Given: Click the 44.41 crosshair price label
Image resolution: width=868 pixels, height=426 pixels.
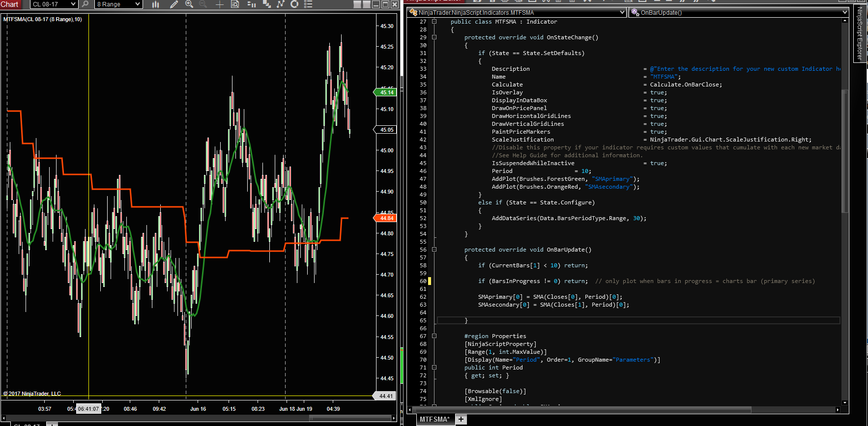Looking at the screenshot, I should point(385,396).
